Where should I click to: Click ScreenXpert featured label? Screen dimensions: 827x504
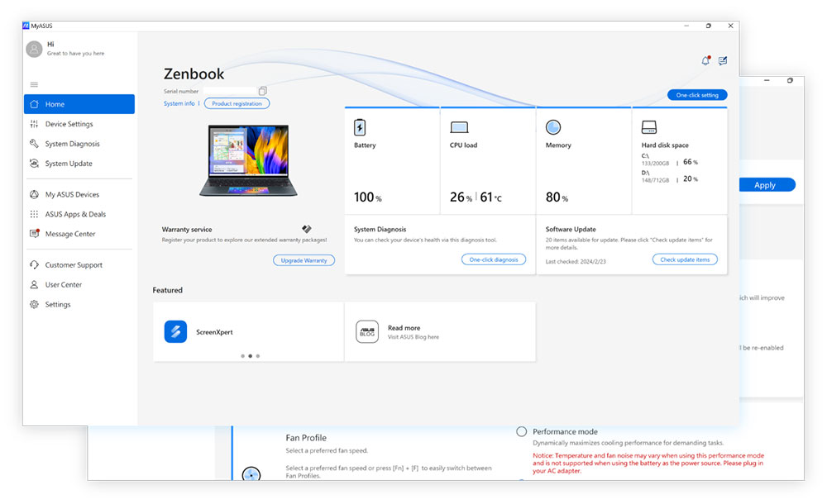coord(214,332)
